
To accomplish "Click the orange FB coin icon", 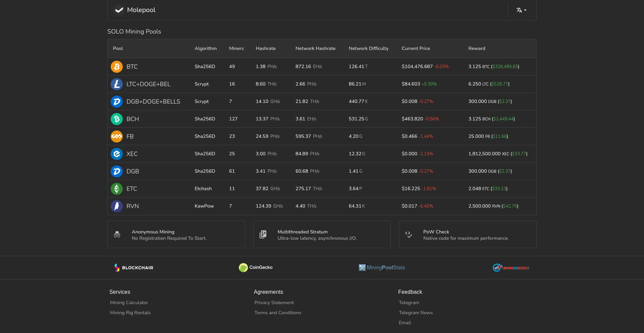I will 116,136.
